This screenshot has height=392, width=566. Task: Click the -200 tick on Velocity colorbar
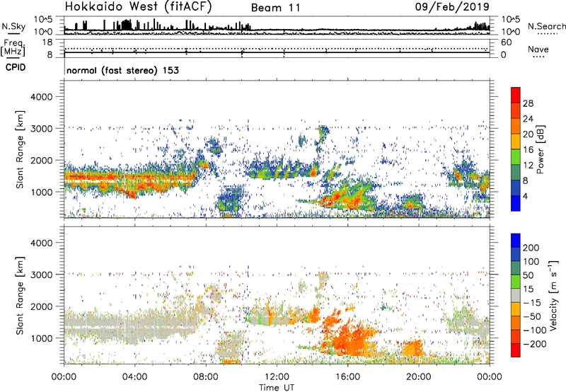535,344
